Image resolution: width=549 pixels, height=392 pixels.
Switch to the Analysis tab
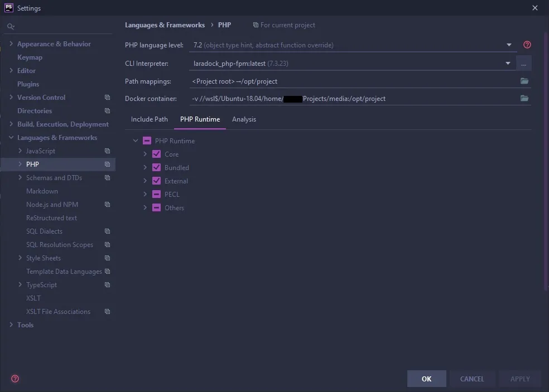point(244,119)
